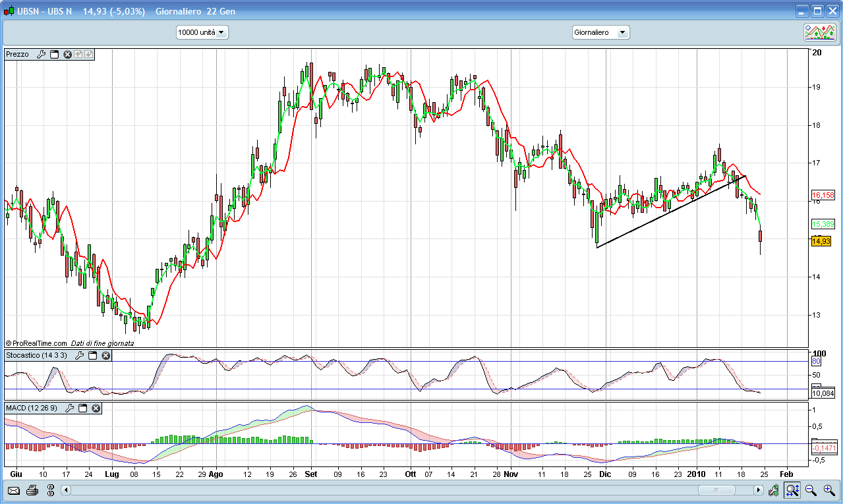Click the zoom in magnifier

pyautogui.click(x=829, y=490)
